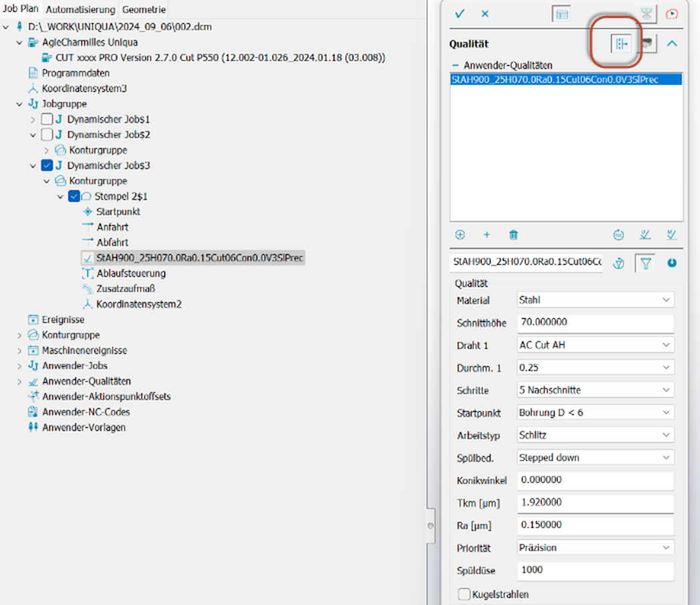Image resolution: width=700 pixels, height=605 pixels.
Task: Open the Geometrie tab
Action: (143, 10)
